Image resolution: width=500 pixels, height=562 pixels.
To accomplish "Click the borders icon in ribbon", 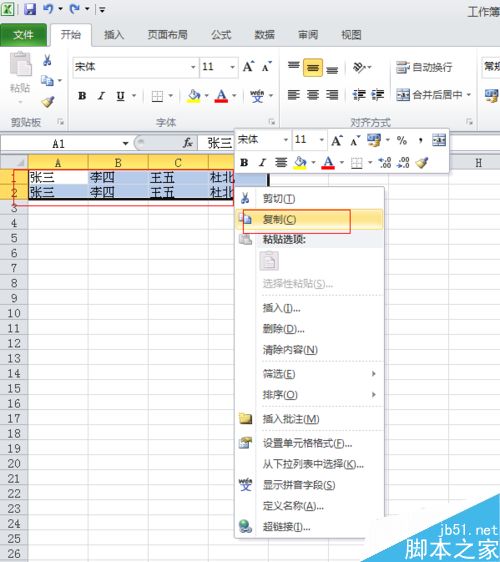I will coord(157,96).
